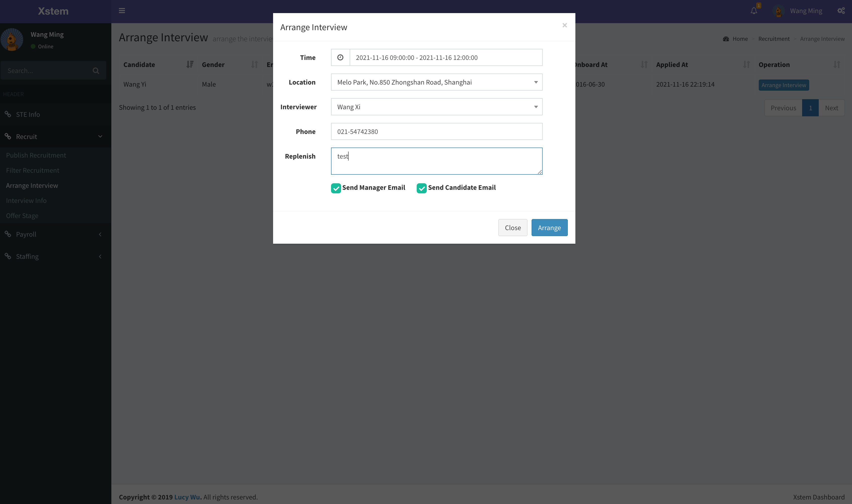Screen dimensions: 852x504
Task: Close the Arrange Interview dialog with X
Action: click(x=565, y=25)
